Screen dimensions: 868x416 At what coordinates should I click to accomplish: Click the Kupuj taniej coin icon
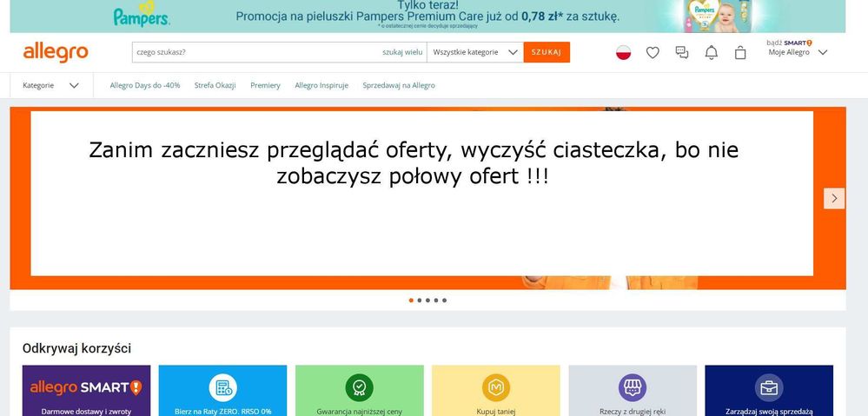pyautogui.click(x=496, y=387)
